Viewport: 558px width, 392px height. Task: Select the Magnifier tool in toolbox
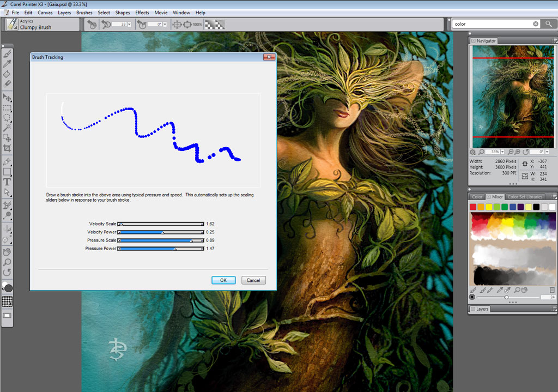[x=8, y=262]
